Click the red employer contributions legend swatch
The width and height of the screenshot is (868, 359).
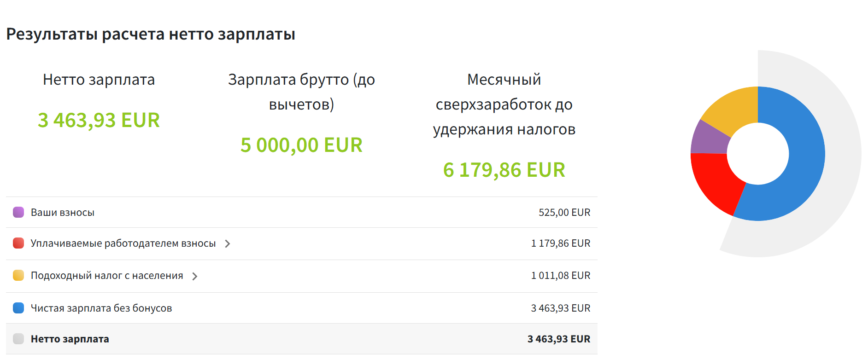coord(18,243)
